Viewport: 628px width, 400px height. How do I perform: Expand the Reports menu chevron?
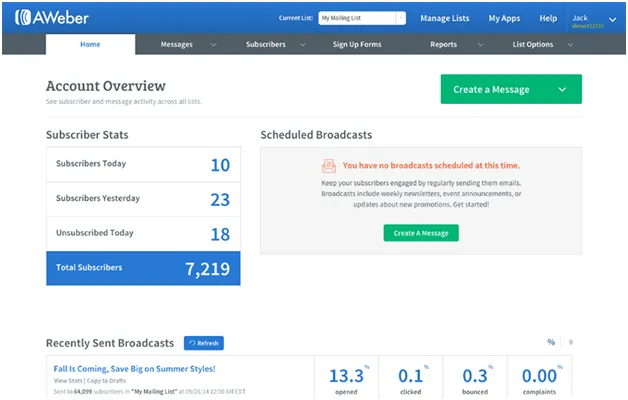click(x=480, y=44)
